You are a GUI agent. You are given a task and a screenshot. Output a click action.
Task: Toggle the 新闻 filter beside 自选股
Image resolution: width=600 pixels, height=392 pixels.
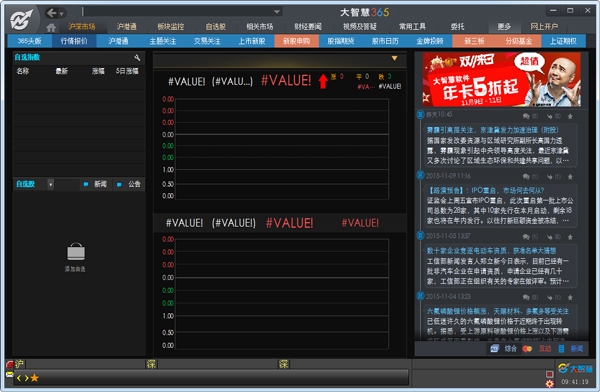click(95, 184)
